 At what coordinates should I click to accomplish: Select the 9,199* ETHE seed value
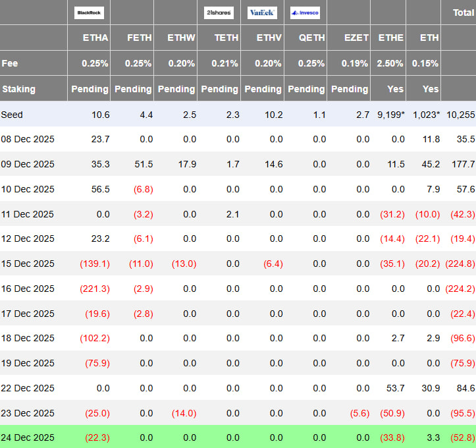[x=390, y=115]
